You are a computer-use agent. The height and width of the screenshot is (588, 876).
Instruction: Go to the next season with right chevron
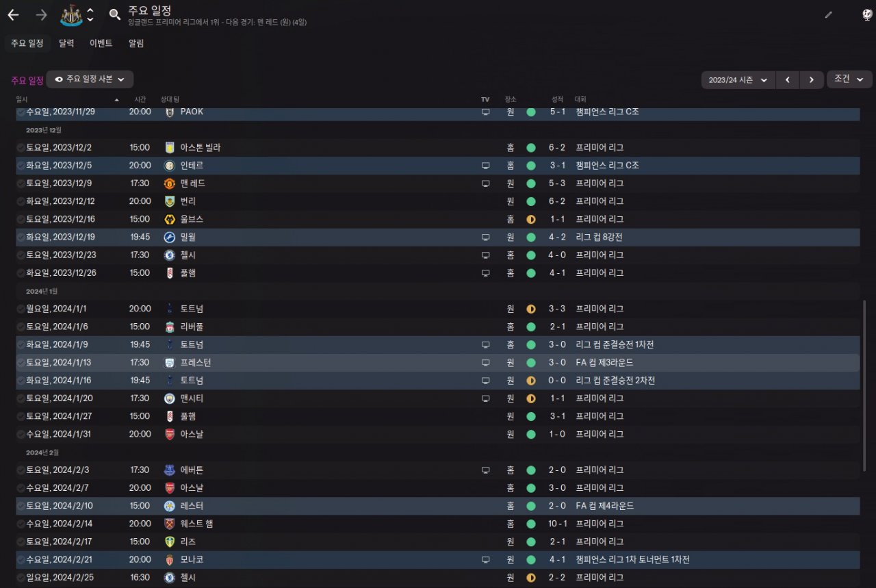click(x=812, y=80)
